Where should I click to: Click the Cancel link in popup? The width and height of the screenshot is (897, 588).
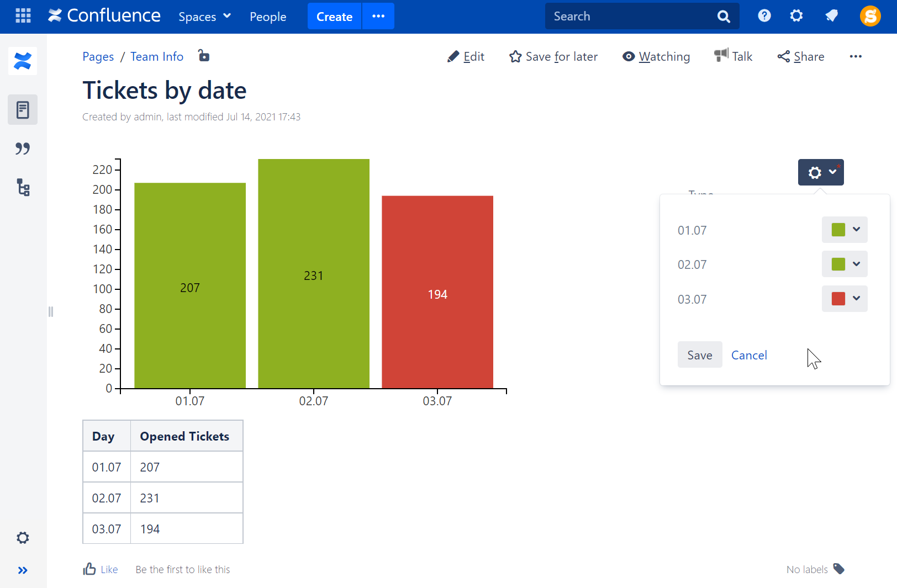point(749,355)
